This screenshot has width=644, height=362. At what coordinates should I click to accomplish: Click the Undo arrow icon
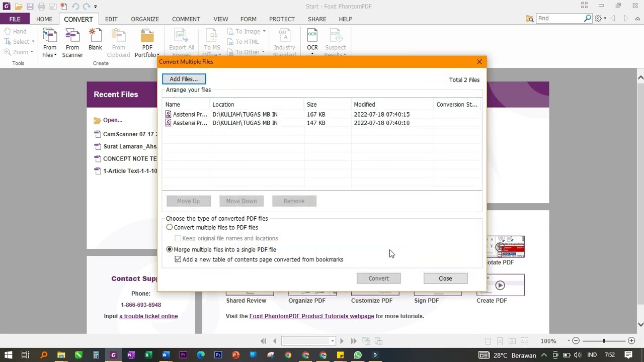[75, 7]
